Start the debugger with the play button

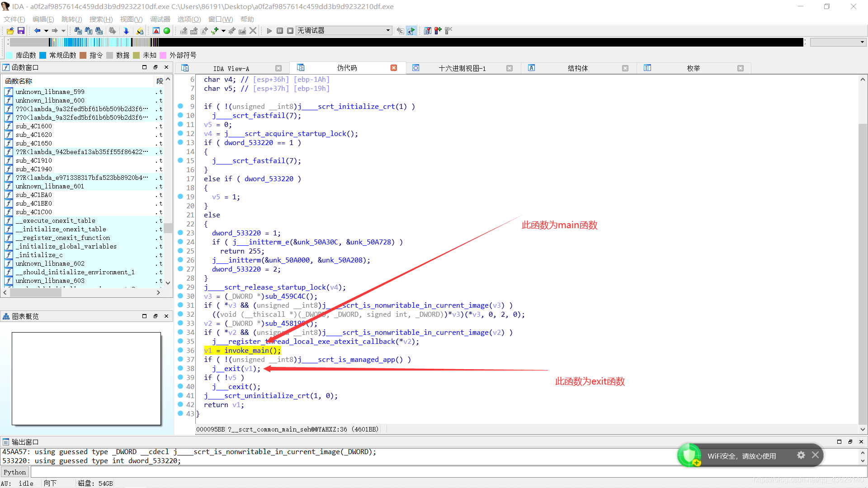coord(269,31)
